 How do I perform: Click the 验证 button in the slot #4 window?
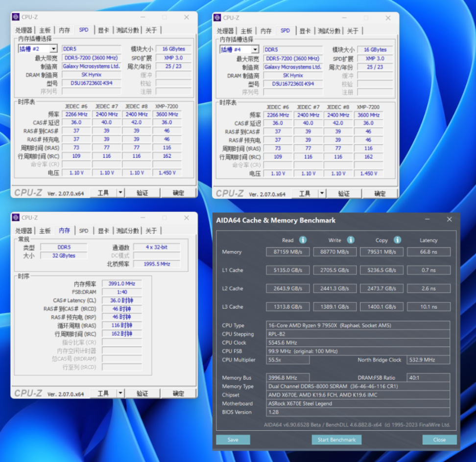click(344, 193)
